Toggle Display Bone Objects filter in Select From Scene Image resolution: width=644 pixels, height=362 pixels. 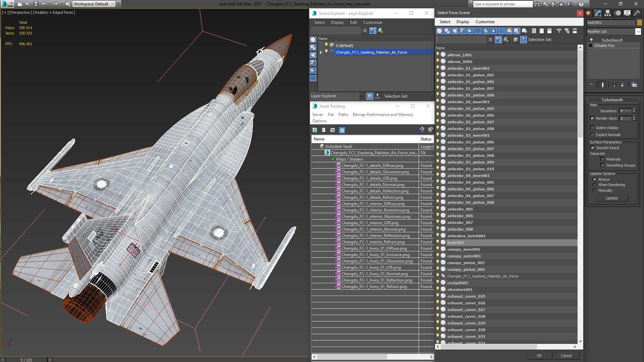point(501,31)
